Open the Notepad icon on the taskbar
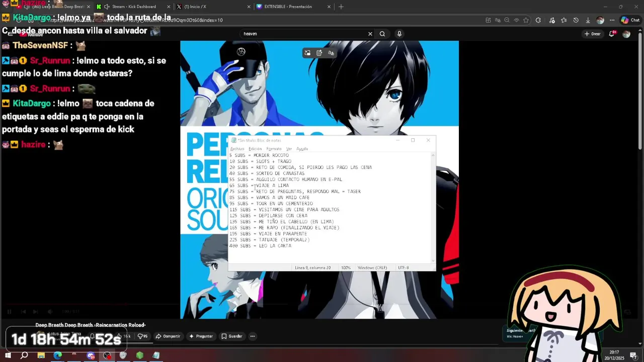 [156, 355]
